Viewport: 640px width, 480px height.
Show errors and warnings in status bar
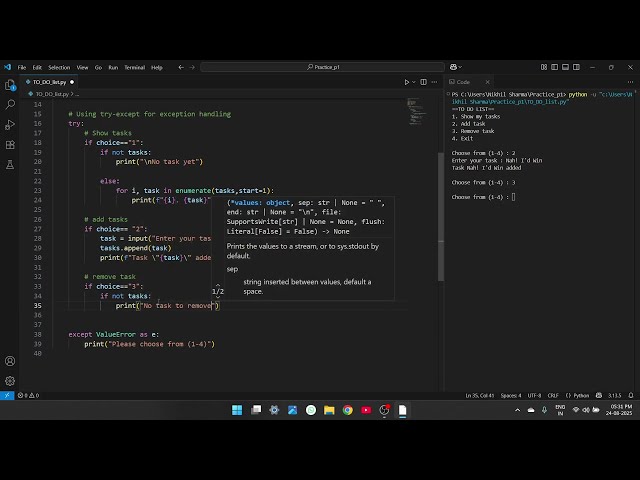click(28, 395)
